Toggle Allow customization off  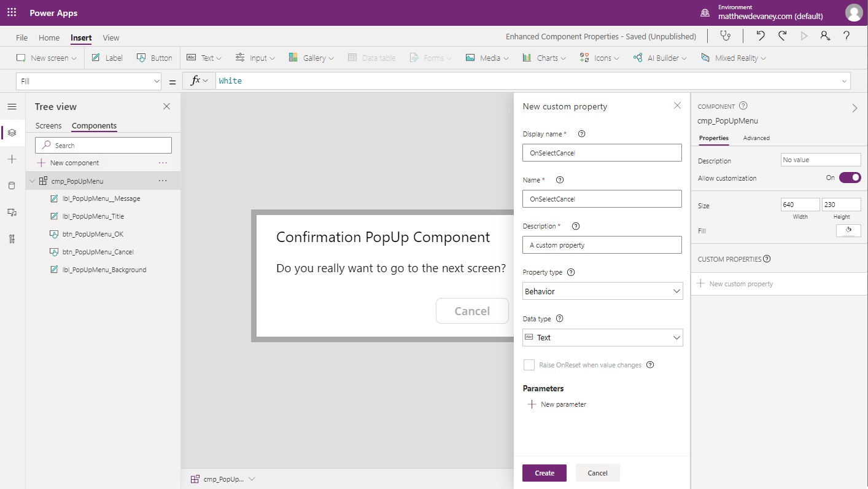[x=850, y=178]
